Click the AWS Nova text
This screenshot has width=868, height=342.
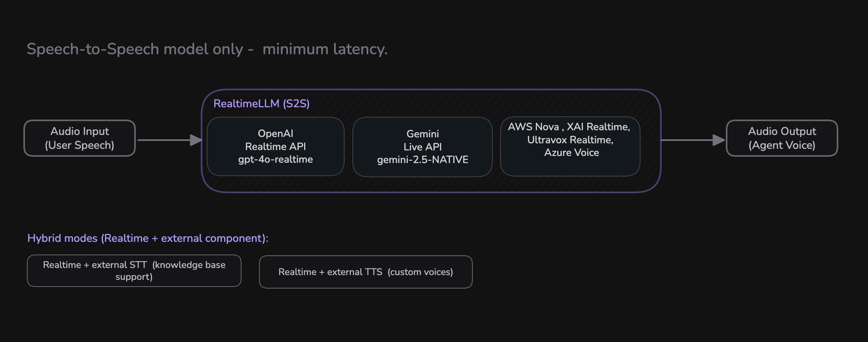533,127
